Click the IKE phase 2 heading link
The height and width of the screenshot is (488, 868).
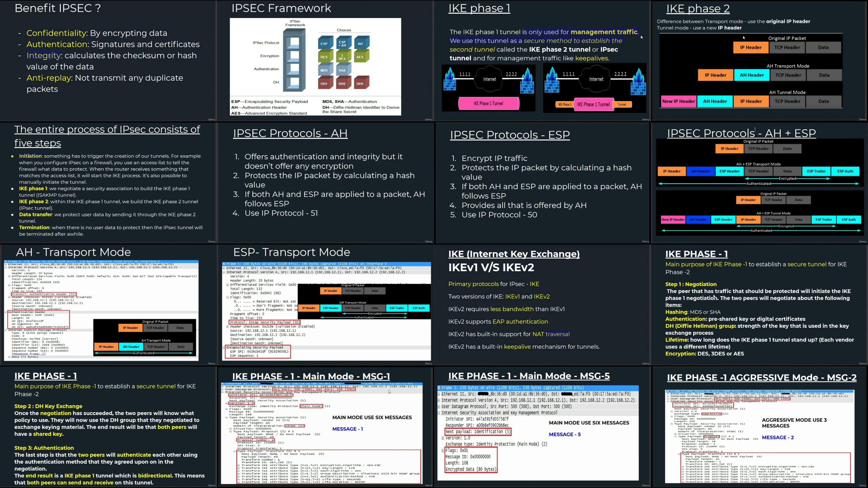pyautogui.click(x=697, y=8)
